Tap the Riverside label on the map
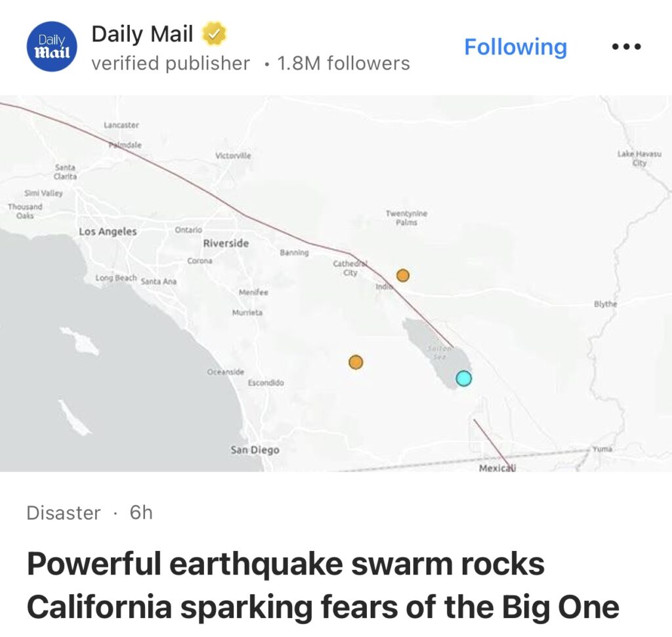The width and height of the screenshot is (672, 637). coord(226,244)
